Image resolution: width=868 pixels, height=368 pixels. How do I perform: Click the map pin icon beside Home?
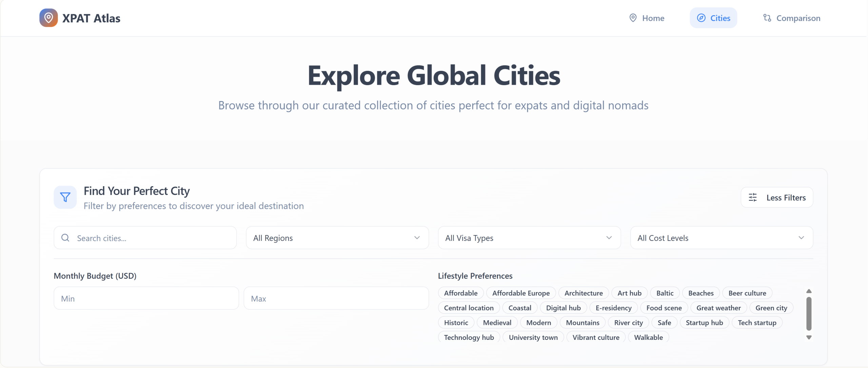[x=633, y=18]
